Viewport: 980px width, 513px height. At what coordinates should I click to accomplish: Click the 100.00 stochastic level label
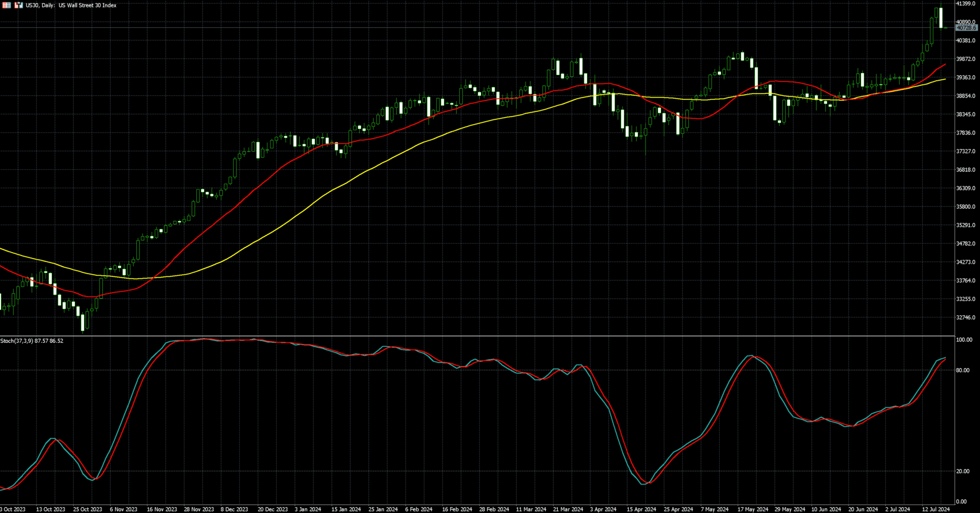[964, 340]
